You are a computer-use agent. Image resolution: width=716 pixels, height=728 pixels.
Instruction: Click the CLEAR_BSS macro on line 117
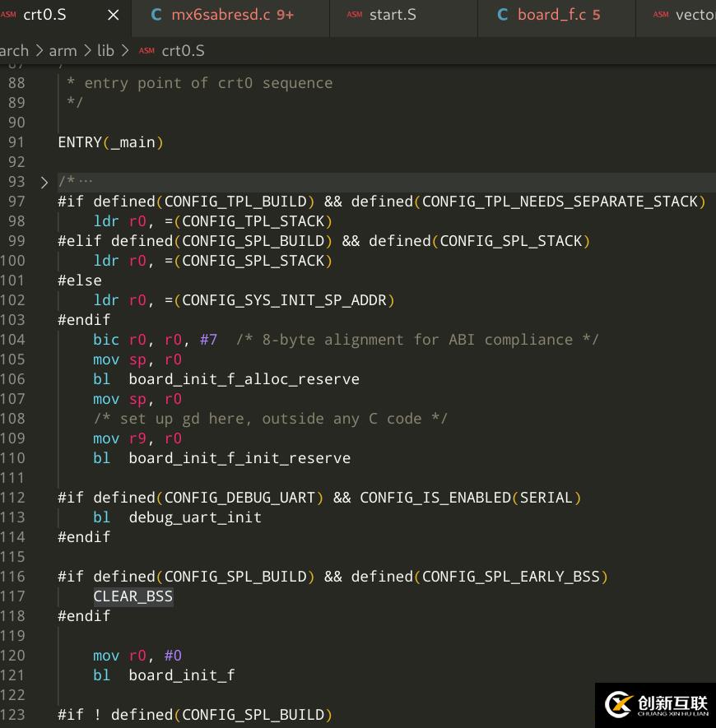tap(133, 596)
